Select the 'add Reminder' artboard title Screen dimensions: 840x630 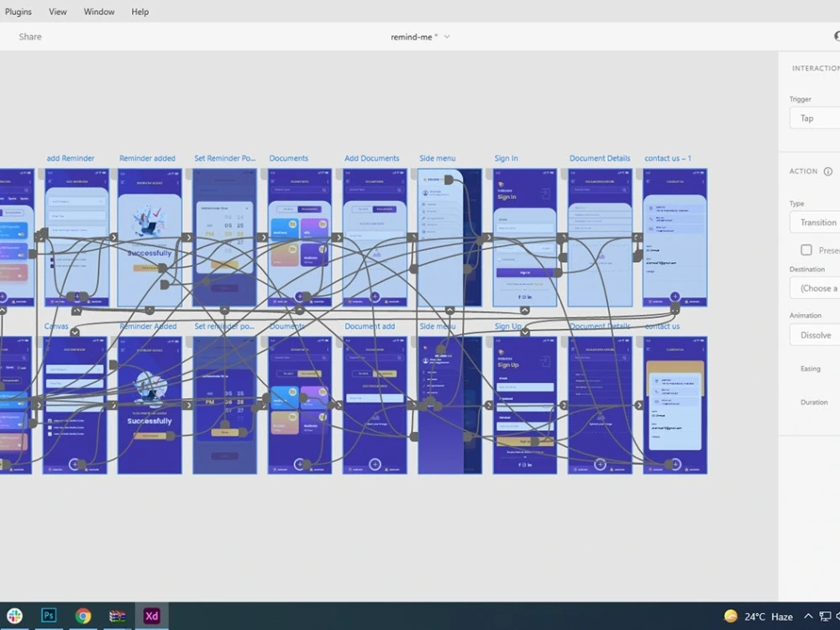[x=71, y=158]
